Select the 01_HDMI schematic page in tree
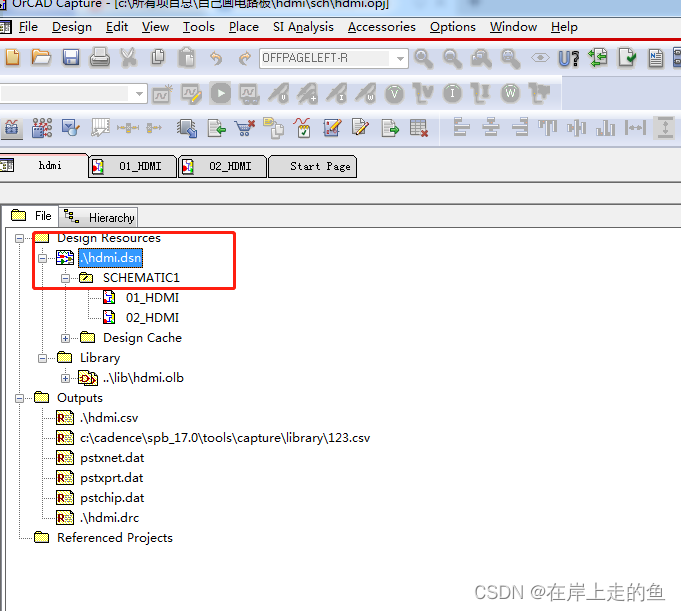Image resolution: width=681 pixels, height=611 pixels. click(152, 298)
